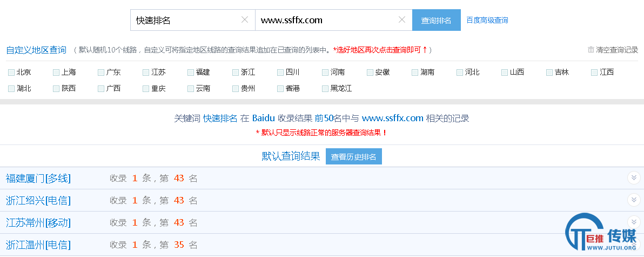This screenshot has width=644, height=257.
Task: Tick the 北京 region checkbox
Action: tap(11, 73)
